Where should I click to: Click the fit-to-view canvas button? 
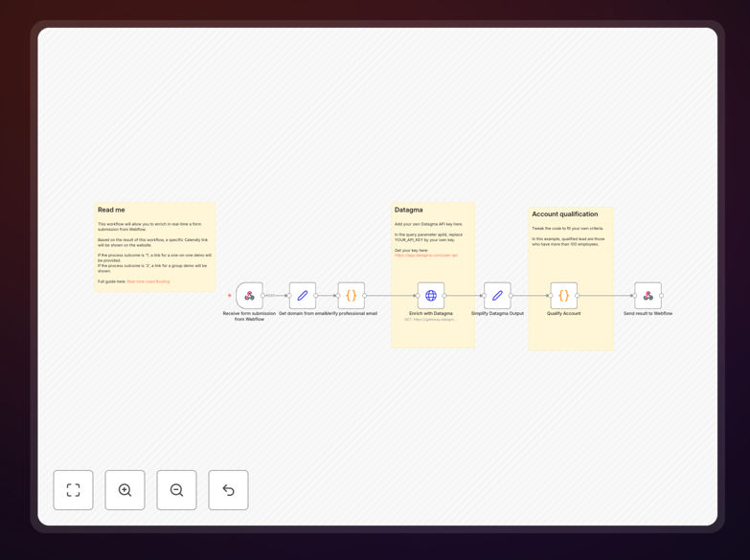click(x=73, y=490)
